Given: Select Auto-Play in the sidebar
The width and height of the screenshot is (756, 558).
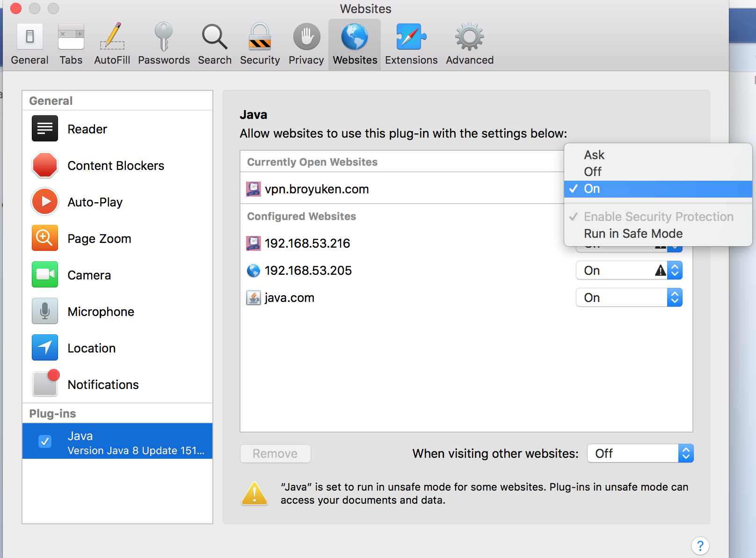Looking at the screenshot, I should (117, 202).
